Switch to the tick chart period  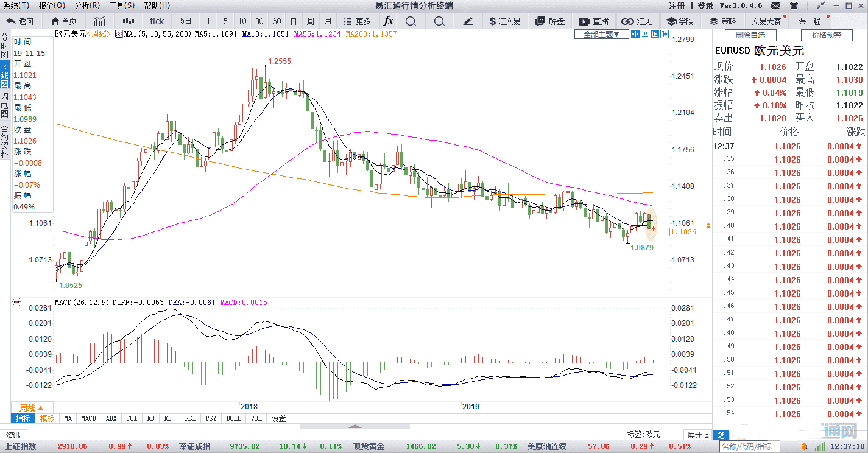(157, 21)
